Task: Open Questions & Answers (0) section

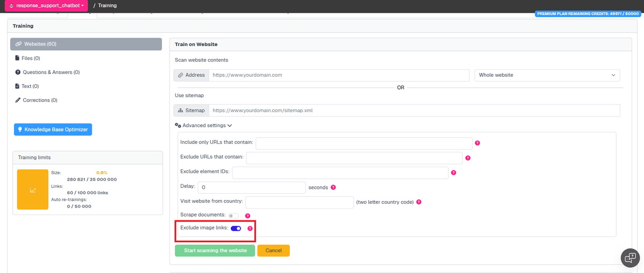Action: pyautogui.click(x=47, y=72)
